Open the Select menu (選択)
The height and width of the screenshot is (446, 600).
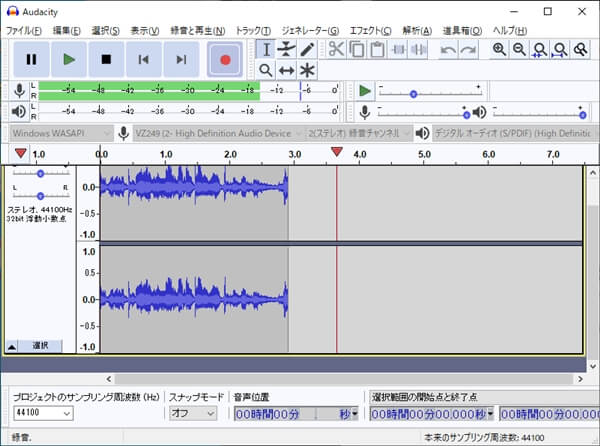(106, 31)
